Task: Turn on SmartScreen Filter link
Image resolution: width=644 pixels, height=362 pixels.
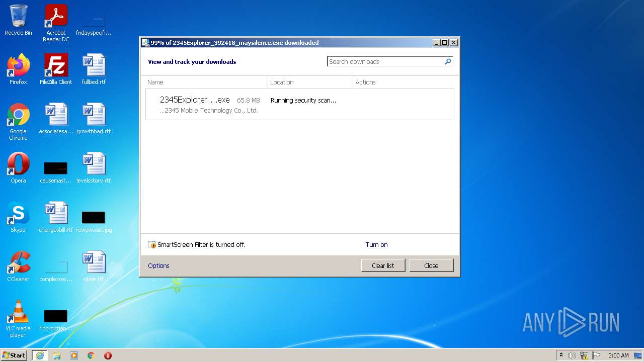Action: 376,245
